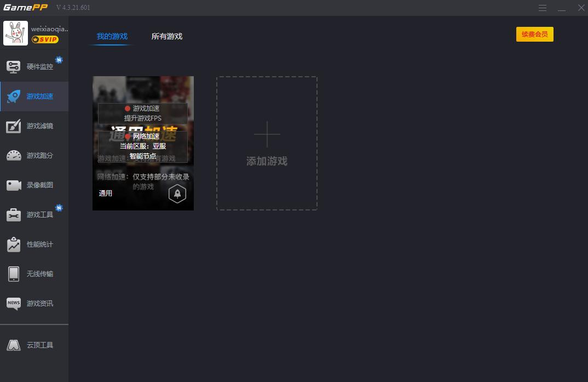Toggle 网络加速 red dot on game card
Image resolution: width=588 pixels, height=382 pixels.
click(x=128, y=136)
